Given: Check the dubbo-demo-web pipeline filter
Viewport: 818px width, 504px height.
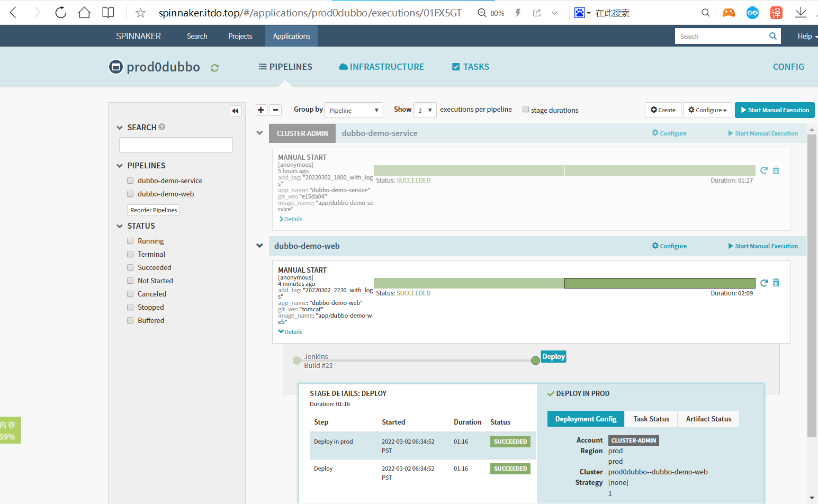Looking at the screenshot, I should click(130, 194).
